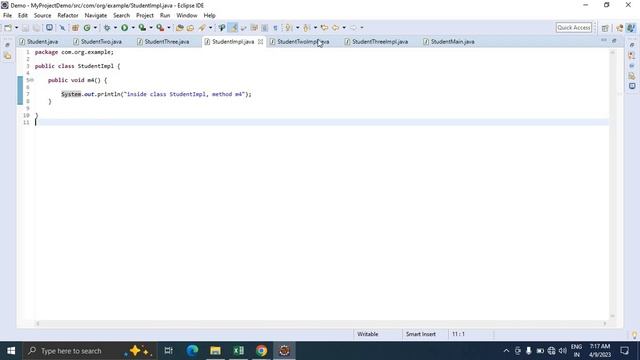The height and width of the screenshot is (360, 640).
Task: Open the Search dropdown arrow
Action: pyautogui.click(x=211, y=28)
